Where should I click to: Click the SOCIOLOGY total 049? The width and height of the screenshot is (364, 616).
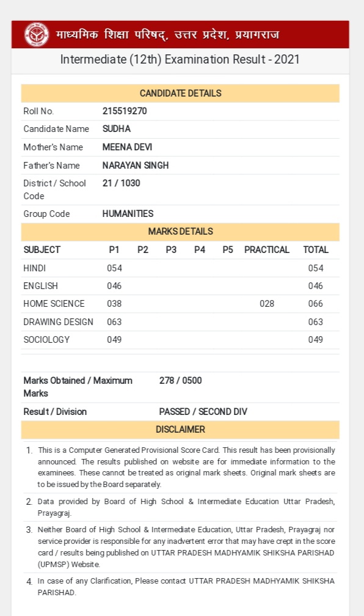coord(315,340)
